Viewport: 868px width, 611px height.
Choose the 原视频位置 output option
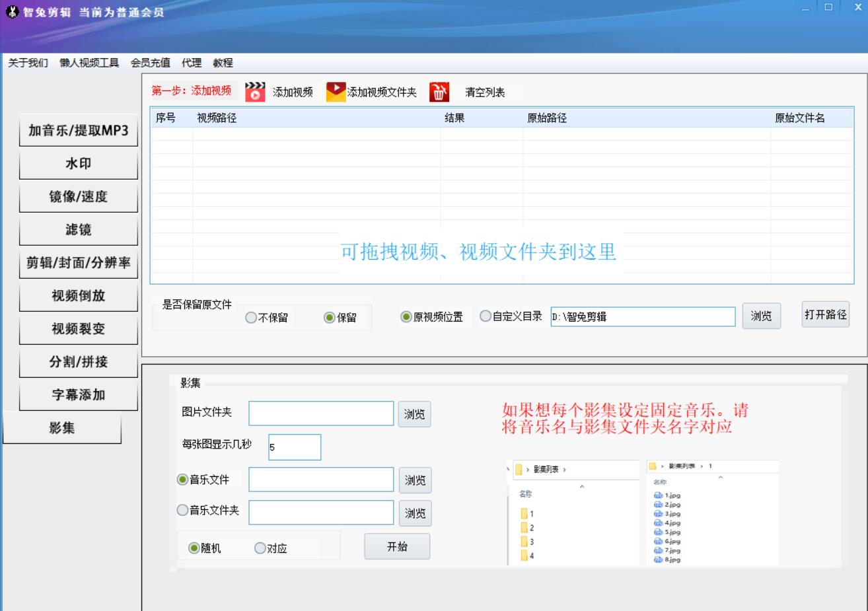coord(432,317)
